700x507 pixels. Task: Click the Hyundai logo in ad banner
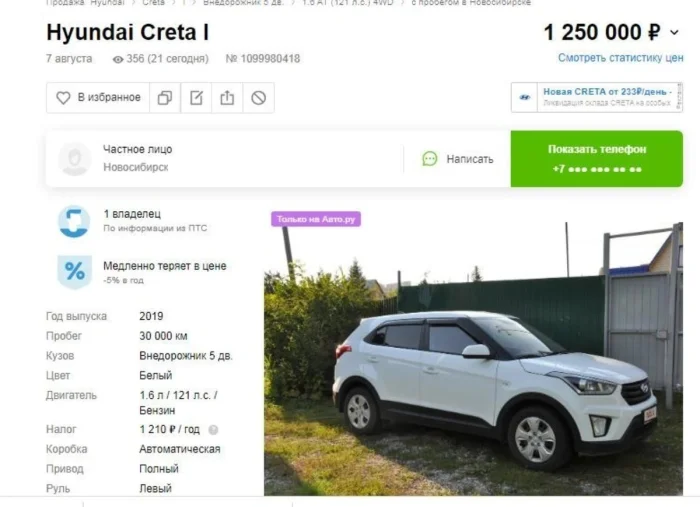click(525, 97)
